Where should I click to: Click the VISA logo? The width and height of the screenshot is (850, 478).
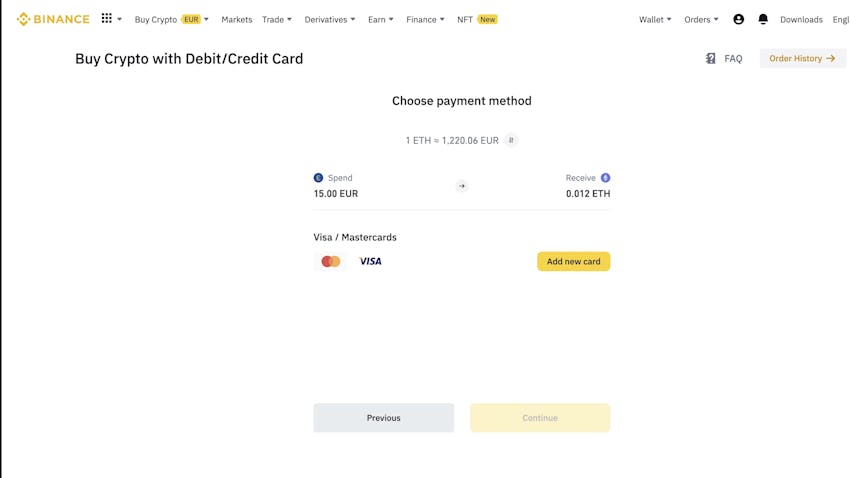point(370,261)
